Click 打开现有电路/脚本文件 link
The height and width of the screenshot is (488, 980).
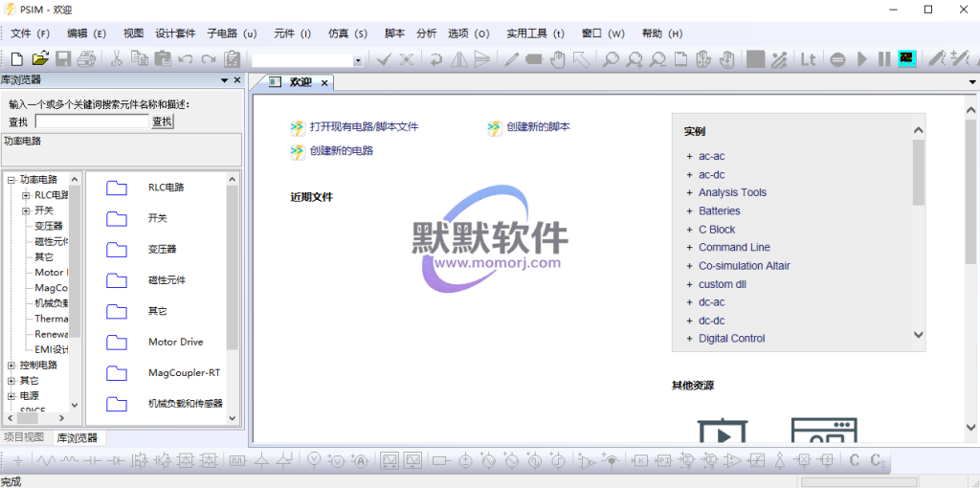tap(364, 127)
